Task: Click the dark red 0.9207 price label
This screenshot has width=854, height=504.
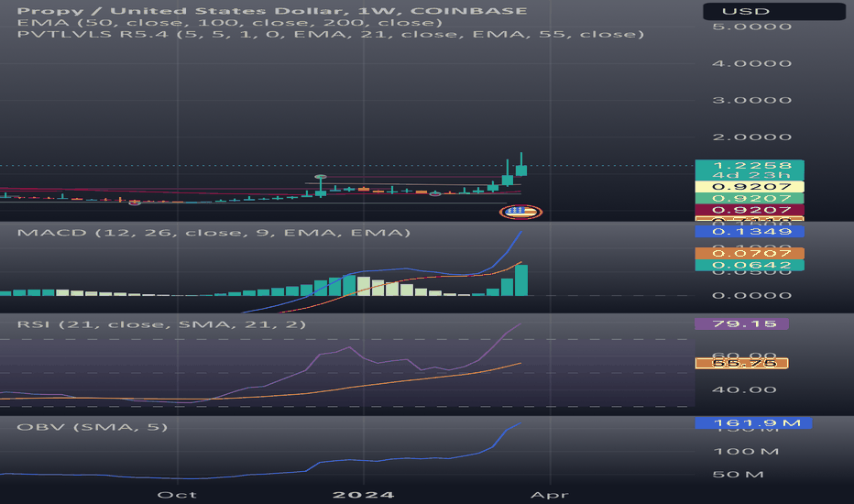Action: point(750,210)
